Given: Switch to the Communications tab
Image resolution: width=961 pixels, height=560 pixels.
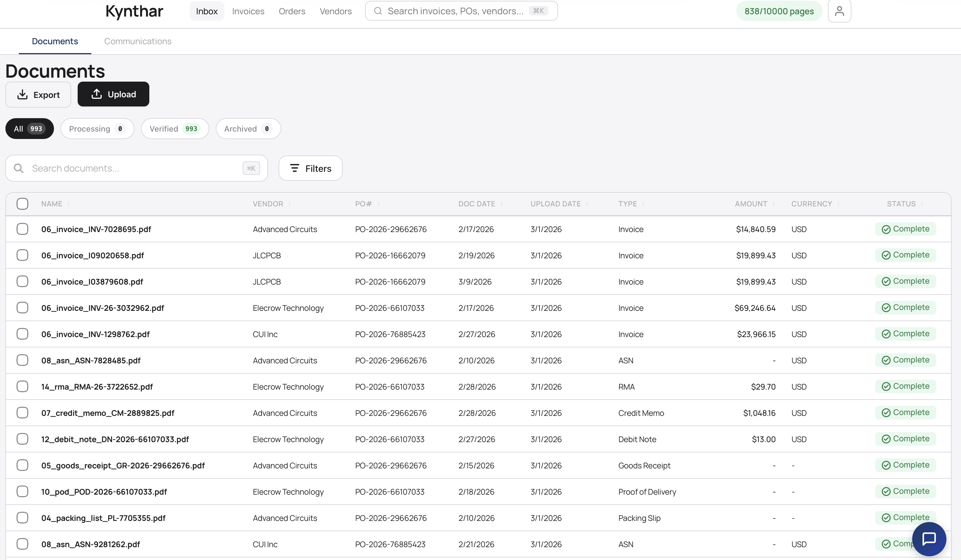Looking at the screenshot, I should tap(138, 41).
